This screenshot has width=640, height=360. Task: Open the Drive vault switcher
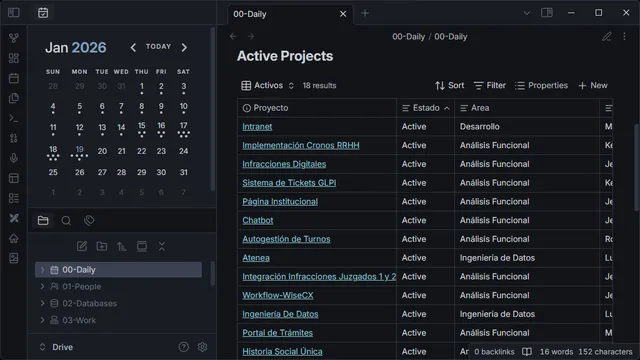(x=56, y=347)
